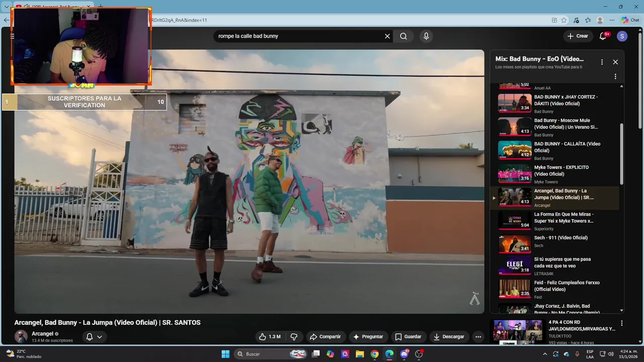Image resolution: width=644 pixels, height=362 pixels.
Task: Select current La Jumpa playlist entry
Action: (x=555, y=198)
